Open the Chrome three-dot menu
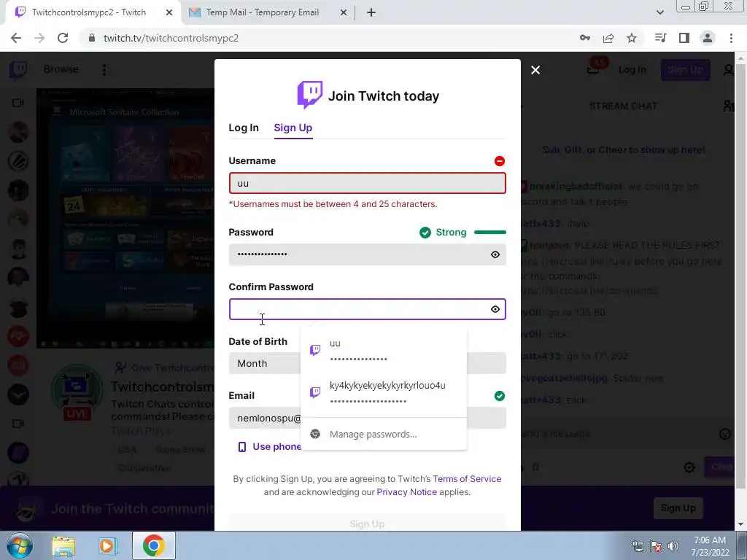The image size is (747, 560). point(731,38)
